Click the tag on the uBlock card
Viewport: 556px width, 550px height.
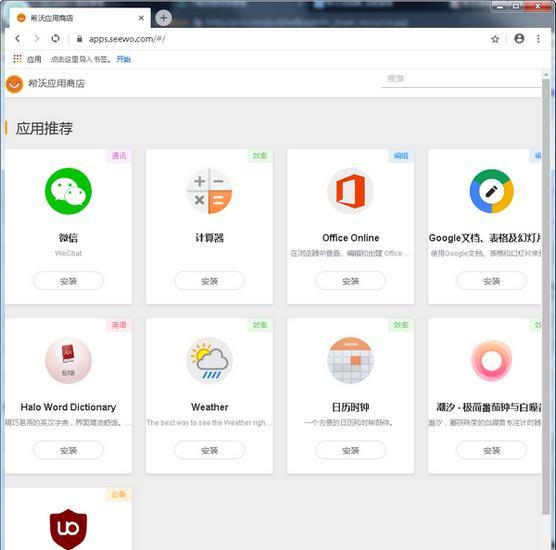119,494
